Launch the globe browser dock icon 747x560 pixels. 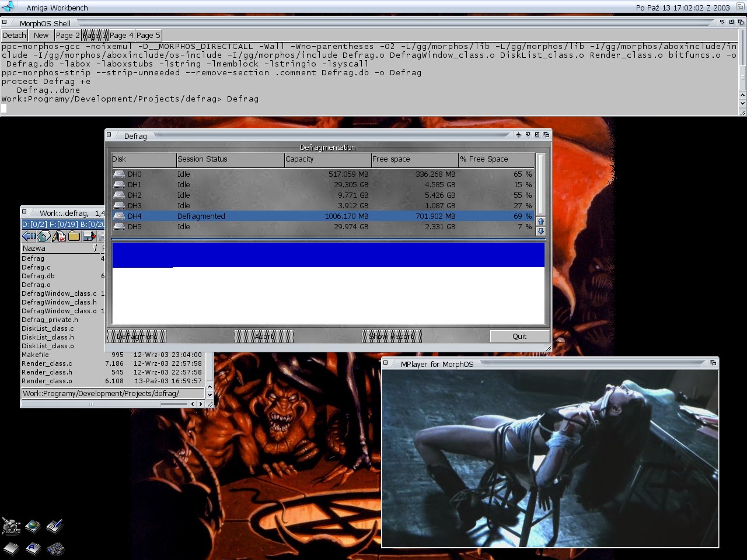point(33,527)
